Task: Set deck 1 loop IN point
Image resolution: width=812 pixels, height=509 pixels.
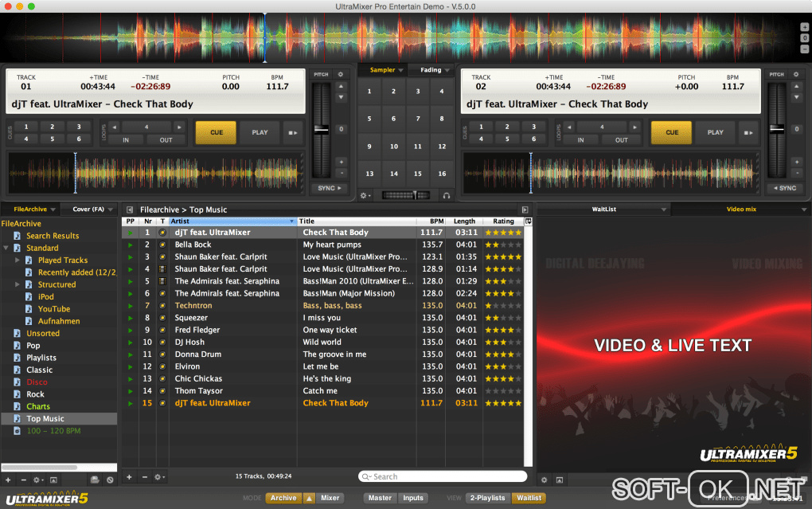Action: [x=126, y=140]
